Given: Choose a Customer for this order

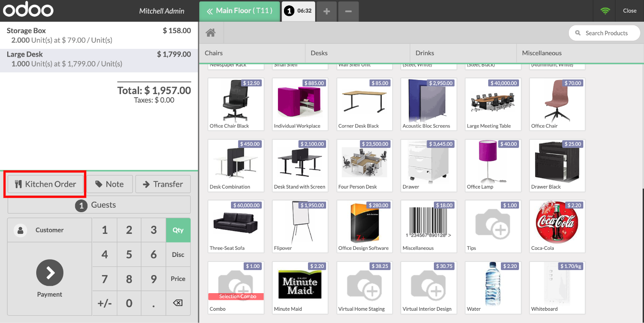Looking at the screenshot, I should point(49,230).
